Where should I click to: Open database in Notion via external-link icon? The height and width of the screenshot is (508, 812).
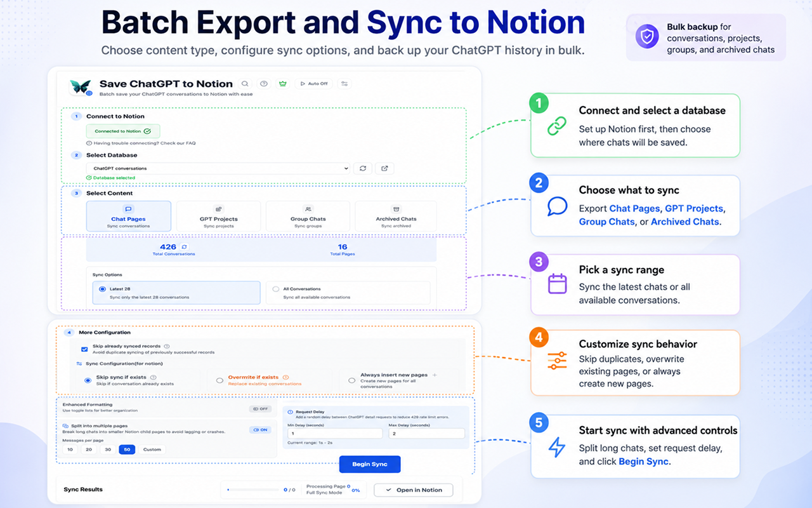coord(384,168)
